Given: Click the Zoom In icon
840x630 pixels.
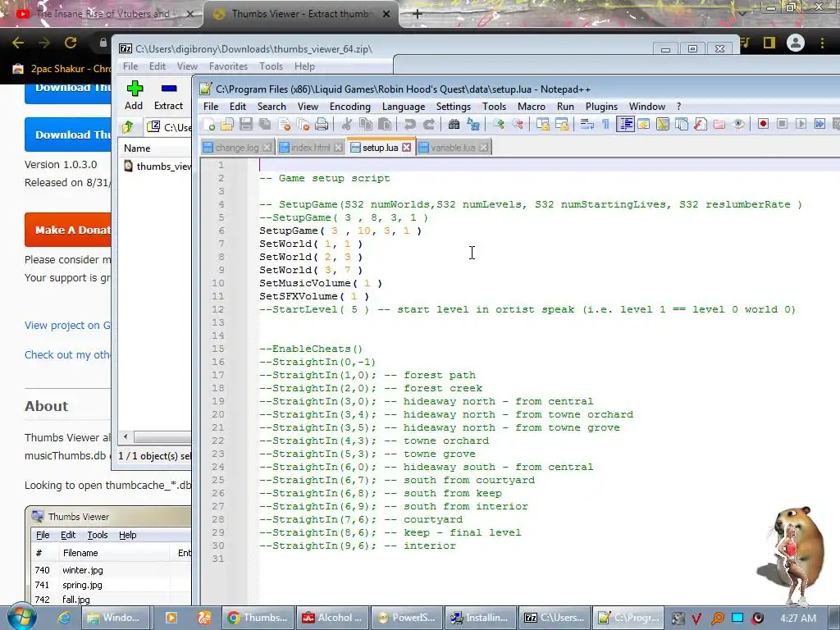Looking at the screenshot, I should click(499, 125).
